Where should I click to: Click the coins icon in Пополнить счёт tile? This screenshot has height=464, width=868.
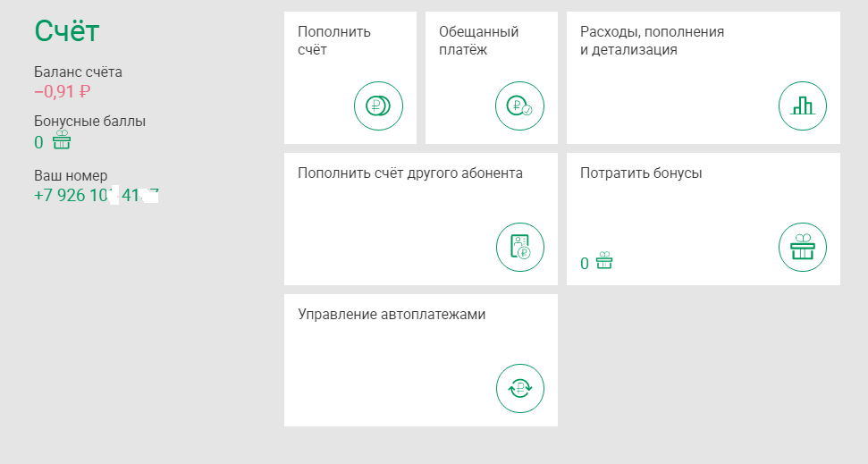378,105
